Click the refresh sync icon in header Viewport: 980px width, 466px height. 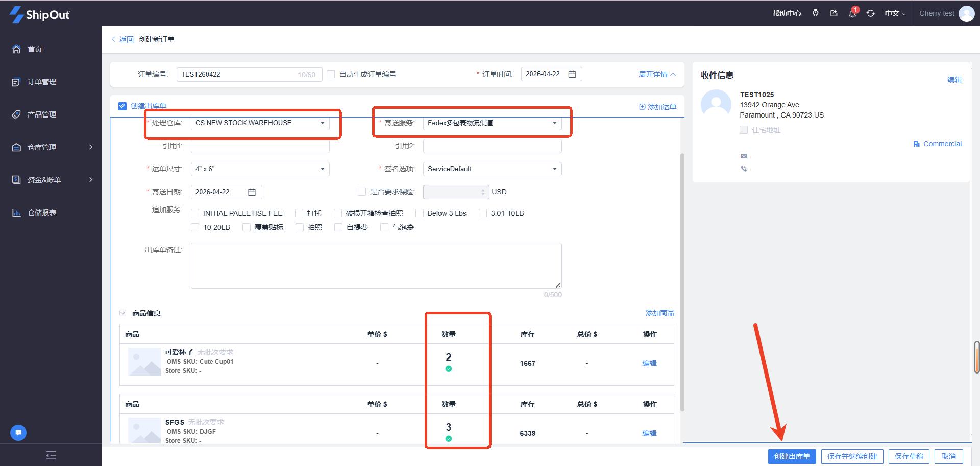pyautogui.click(x=871, y=14)
